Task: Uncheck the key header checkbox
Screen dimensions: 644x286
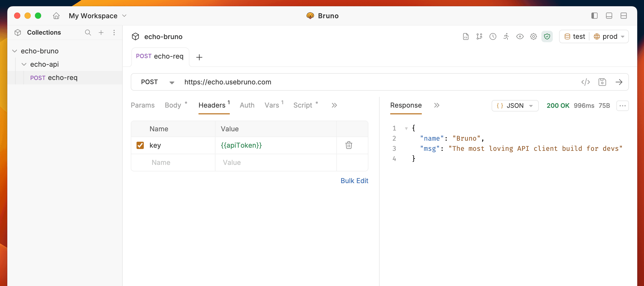Action: [140, 145]
